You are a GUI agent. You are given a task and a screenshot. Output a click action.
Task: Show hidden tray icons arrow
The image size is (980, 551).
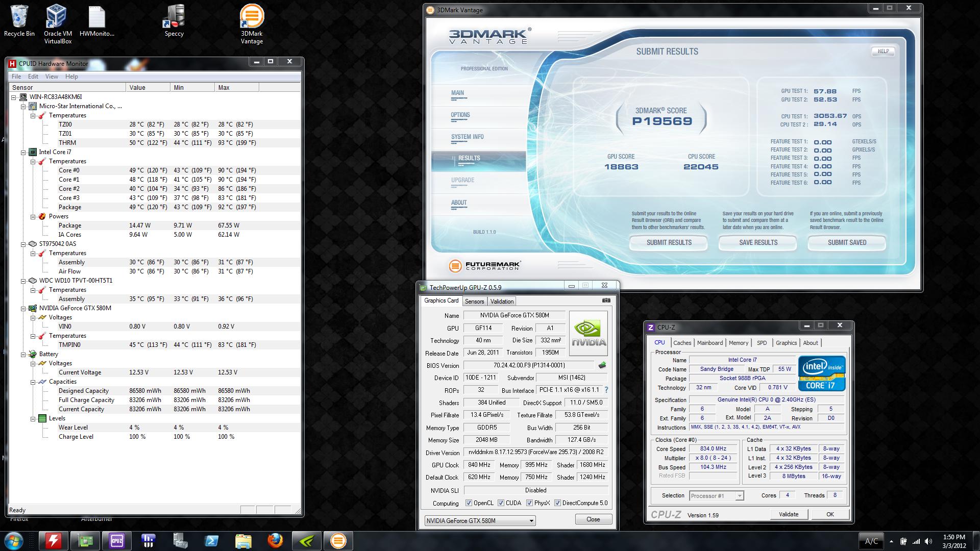click(x=892, y=541)
